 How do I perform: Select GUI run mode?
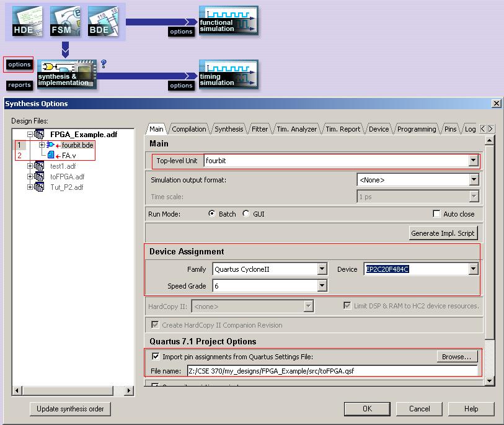[246, 213]
